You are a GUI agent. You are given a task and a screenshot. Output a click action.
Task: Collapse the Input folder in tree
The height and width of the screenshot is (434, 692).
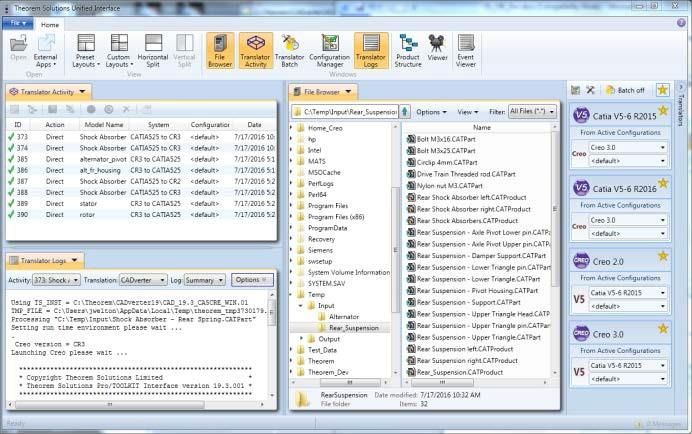pos(301,306)
